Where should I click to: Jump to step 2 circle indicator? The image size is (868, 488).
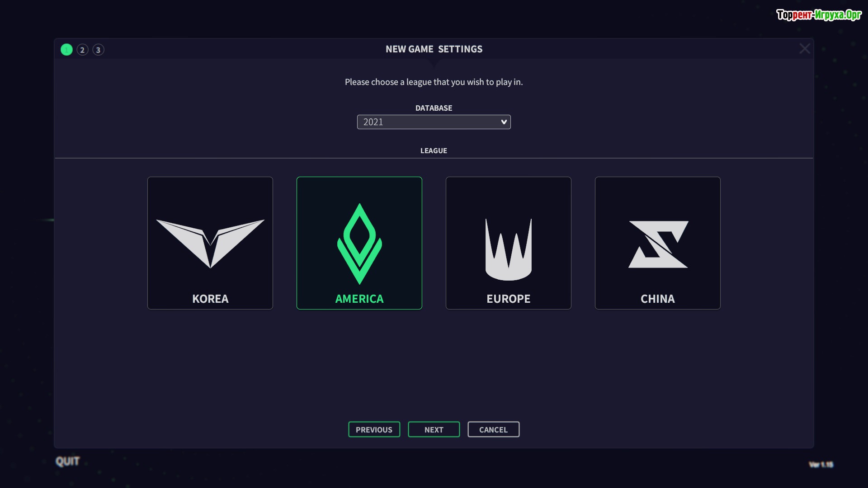click(82, 50)
